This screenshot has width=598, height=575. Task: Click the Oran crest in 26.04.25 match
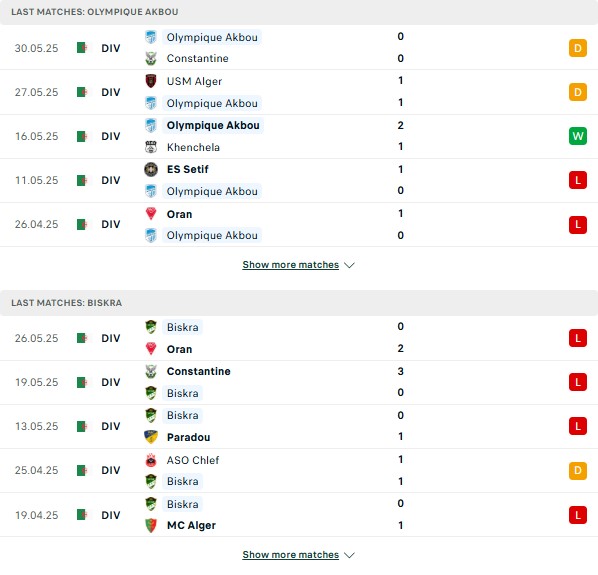pyautogui.click(x=151, y=214)
